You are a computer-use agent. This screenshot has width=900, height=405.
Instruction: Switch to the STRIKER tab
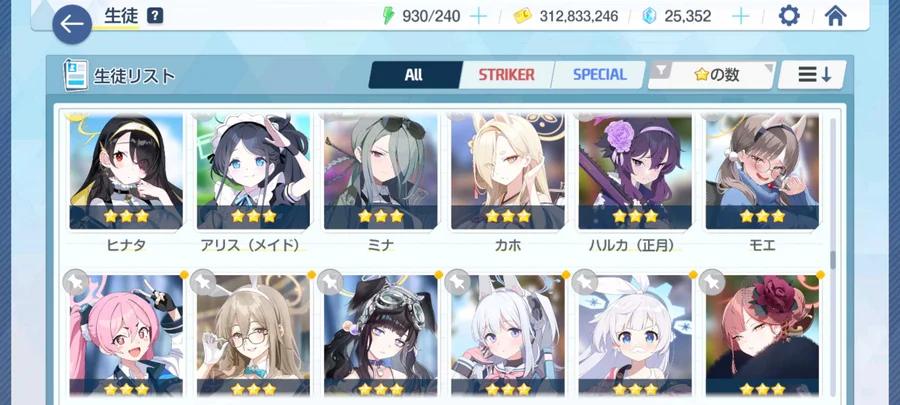coord(506,75)
